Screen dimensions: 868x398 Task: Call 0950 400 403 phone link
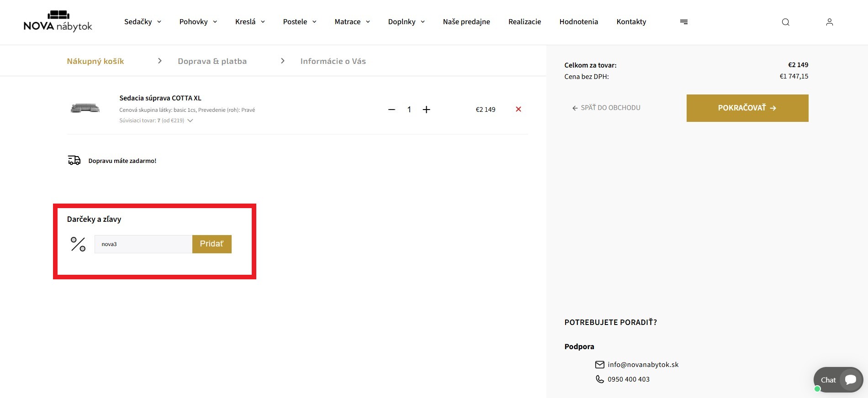coord(629,379)
